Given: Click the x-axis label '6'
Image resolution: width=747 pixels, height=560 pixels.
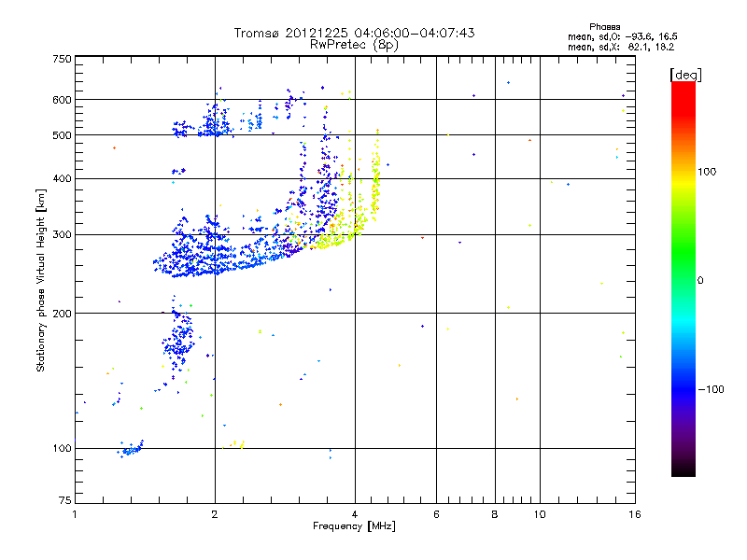Looking at the screenshot, I should tap(436, 514).
